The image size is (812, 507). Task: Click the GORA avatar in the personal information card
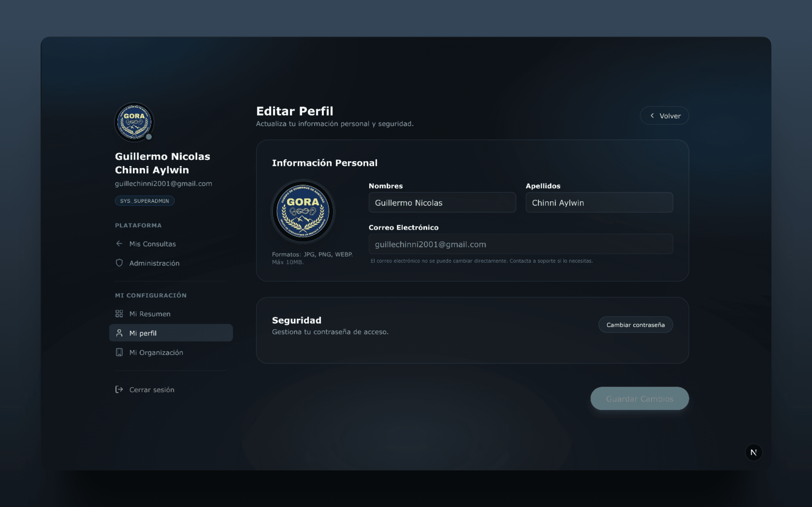coord(303,212)
